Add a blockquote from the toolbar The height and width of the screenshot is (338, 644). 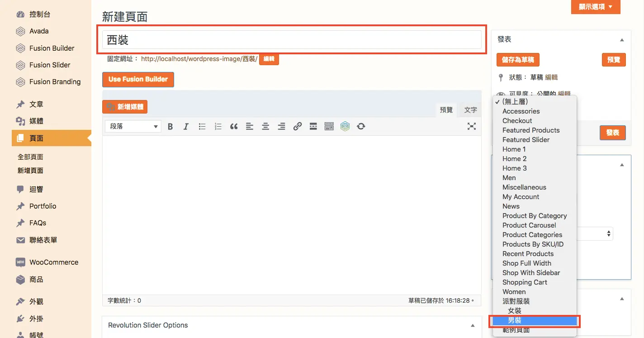(234, 127)
